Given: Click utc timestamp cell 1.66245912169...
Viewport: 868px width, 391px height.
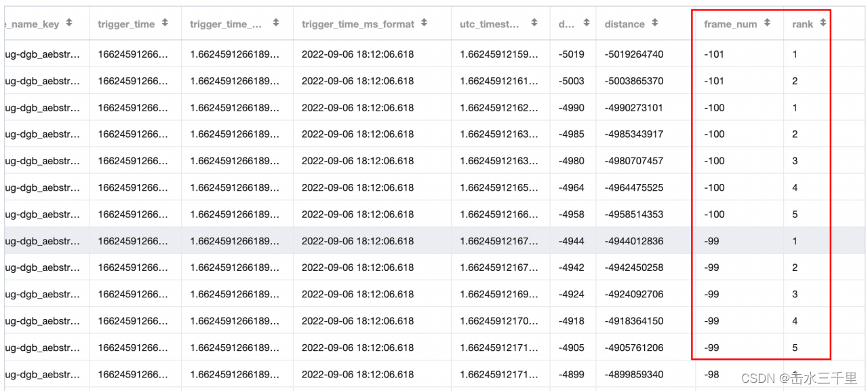Looking at the screenshot, I should (x=500, y=295).
